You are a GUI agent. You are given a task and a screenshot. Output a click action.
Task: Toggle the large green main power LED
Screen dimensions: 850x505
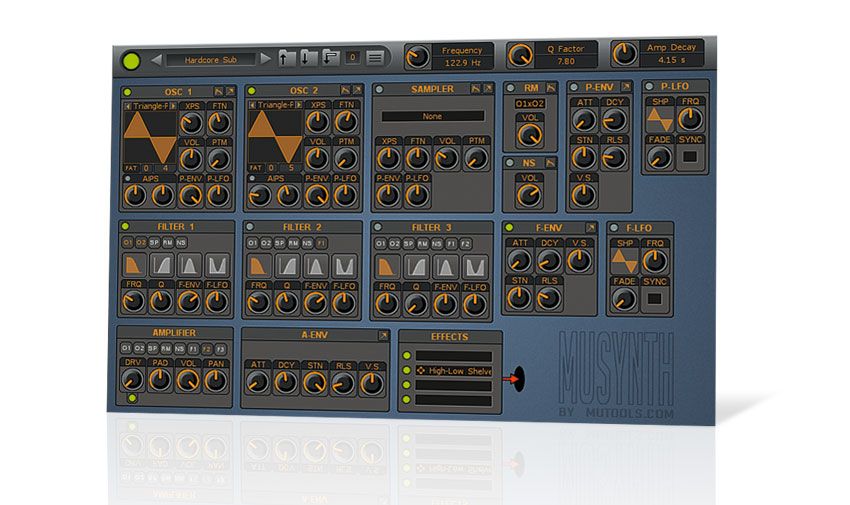132,61
